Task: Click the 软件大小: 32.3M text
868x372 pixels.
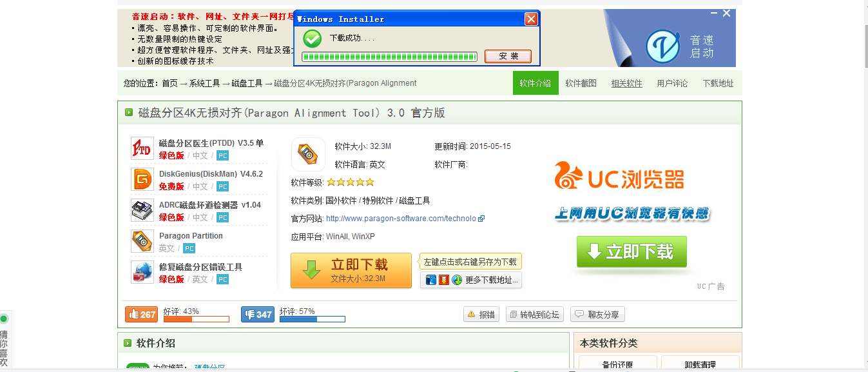Action: point(363,146)
